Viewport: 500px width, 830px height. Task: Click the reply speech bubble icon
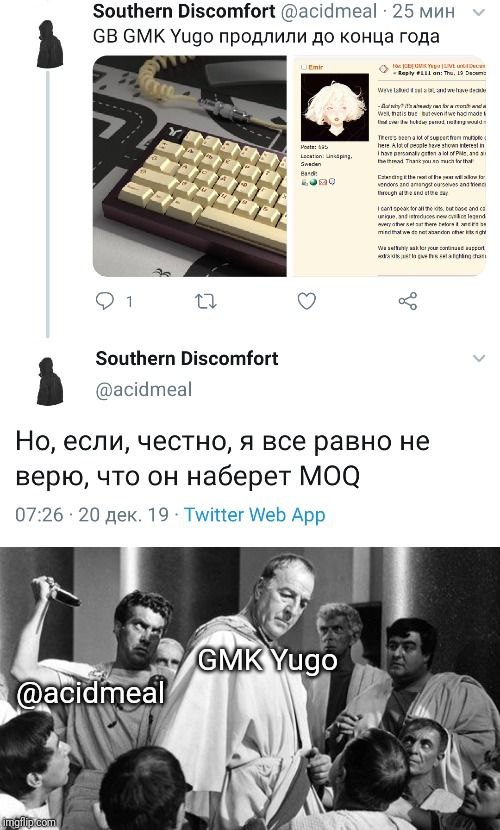(x=105, y=301)
